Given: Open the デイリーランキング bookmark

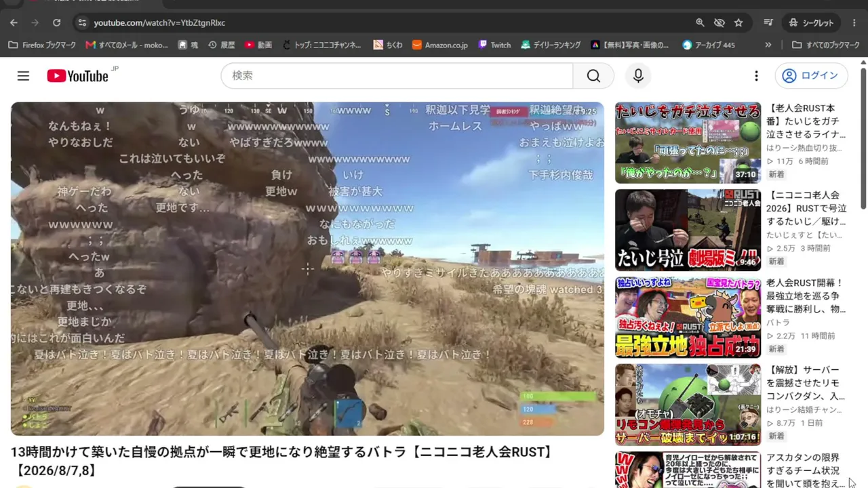Looking at the screenshot, I should click(551, 45).
